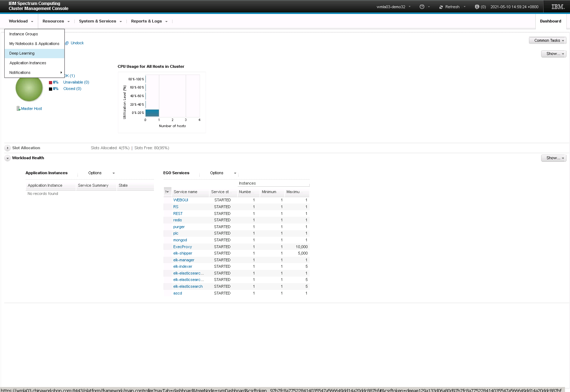Click the Undock link
The height and width of the screenshot is (392, 570).
[x=77, y=43]
